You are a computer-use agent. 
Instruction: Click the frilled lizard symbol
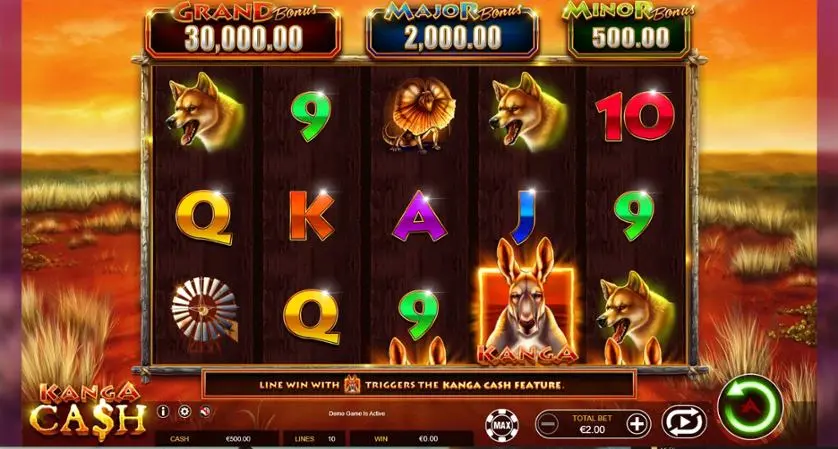coord(419,113)
